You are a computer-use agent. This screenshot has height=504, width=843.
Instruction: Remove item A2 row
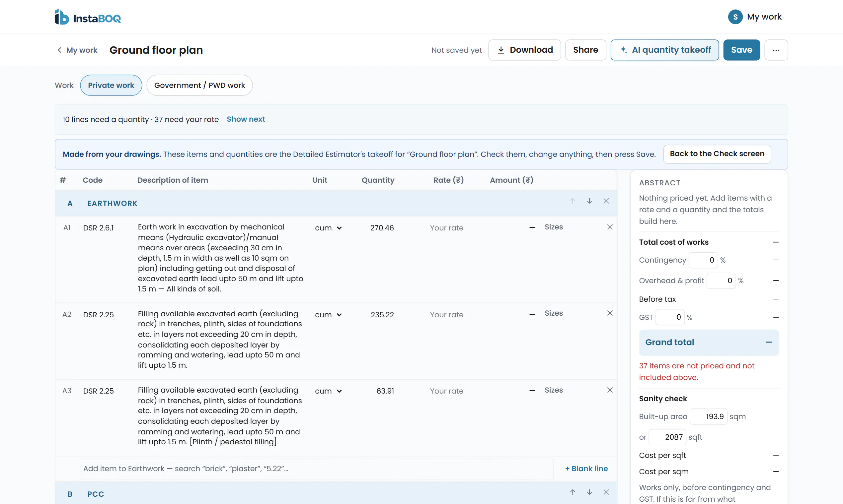(x=610, y=313)
